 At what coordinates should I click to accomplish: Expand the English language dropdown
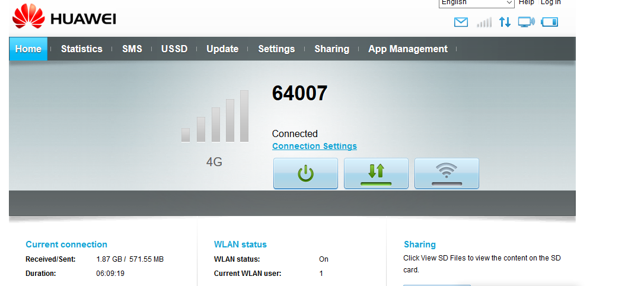(x=476, y=4)
